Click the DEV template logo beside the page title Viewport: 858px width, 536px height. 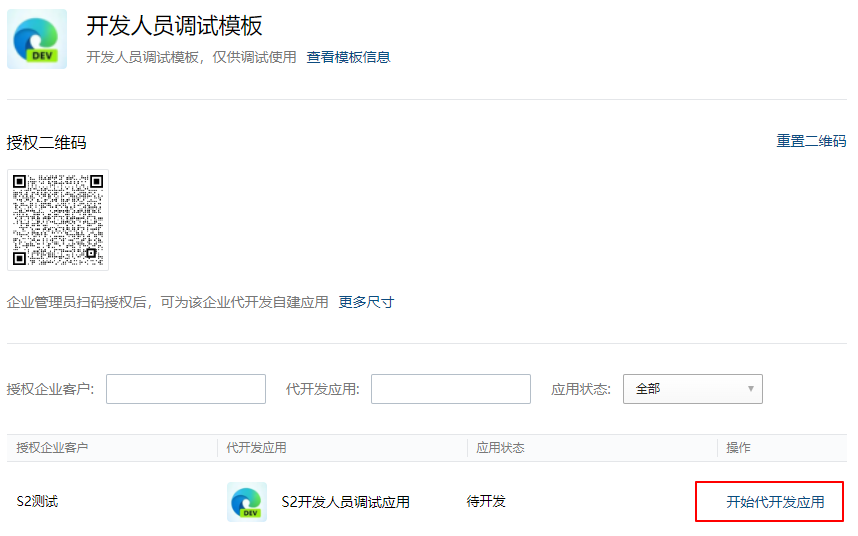tap(37, 39)
